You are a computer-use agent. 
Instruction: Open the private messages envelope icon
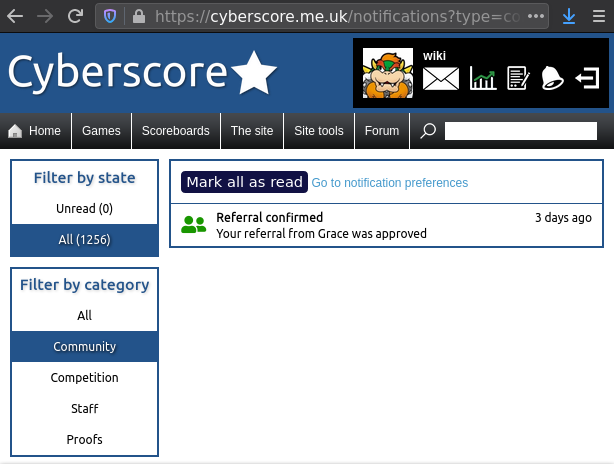[441, 78]
